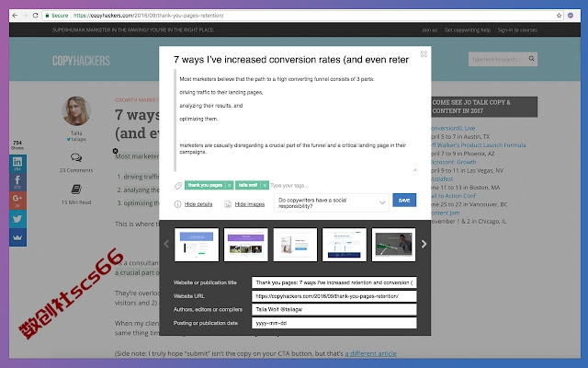Open the Microconf: Growth link
Viewport: 588px width, 368px height.
[x=454, y=162]
